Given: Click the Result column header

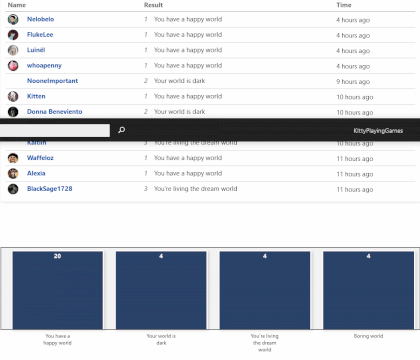Looking at the screenshot, I should pyautogui.click(x=153, y=5).
